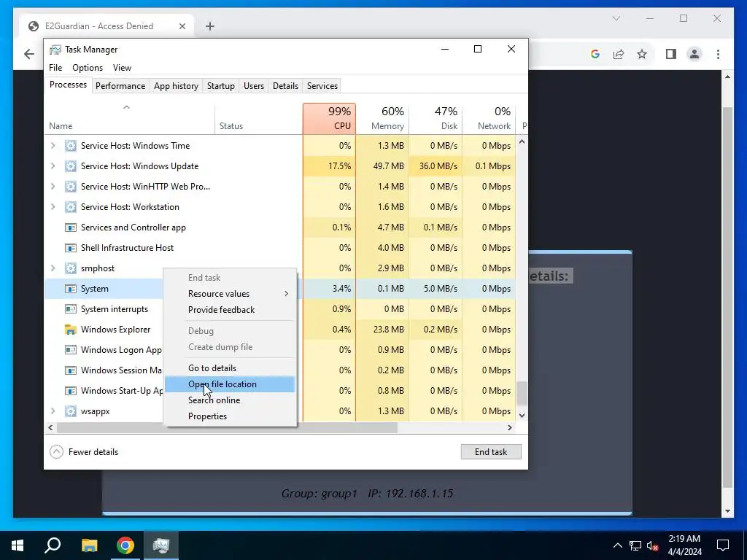Image resolution: width=747 pixels, height=560 pixels.
Task: Select Properties in context menu
Action: click(230, 416)
